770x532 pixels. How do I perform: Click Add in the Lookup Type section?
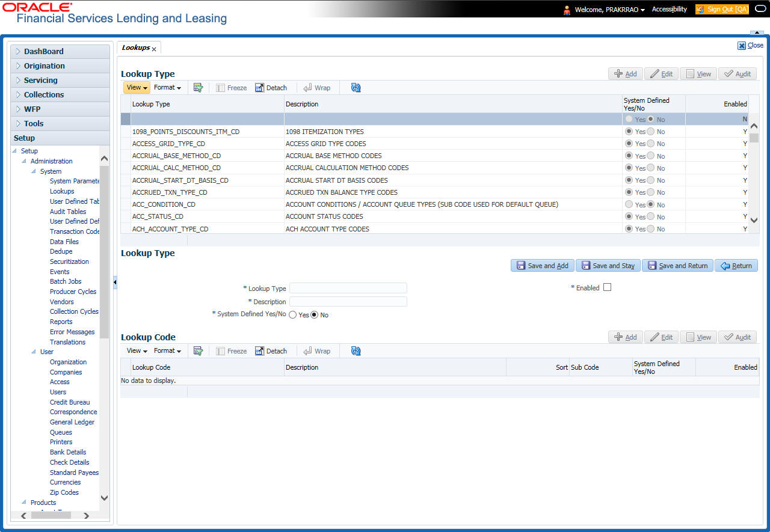click(626, 74)
